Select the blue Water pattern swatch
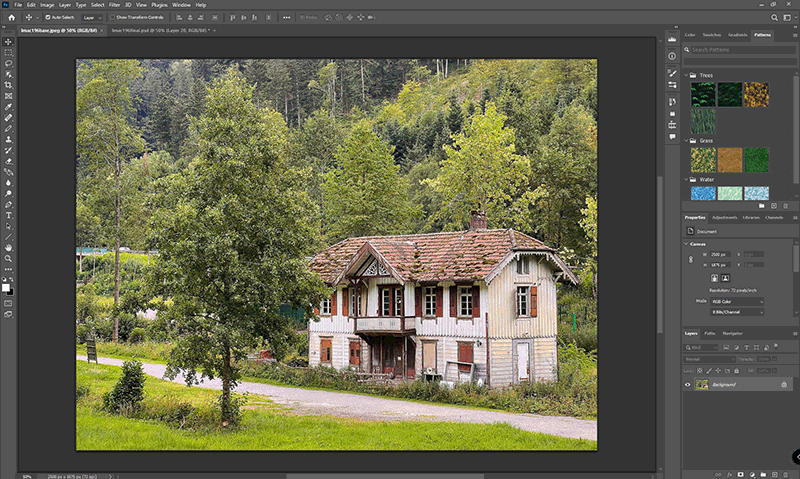The height and width of the screenshot is (479, 800). [703, 193]
